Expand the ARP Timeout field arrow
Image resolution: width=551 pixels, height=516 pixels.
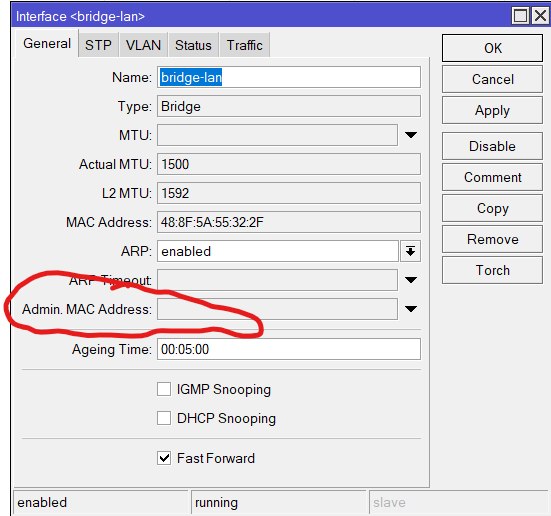coord(411,280)
